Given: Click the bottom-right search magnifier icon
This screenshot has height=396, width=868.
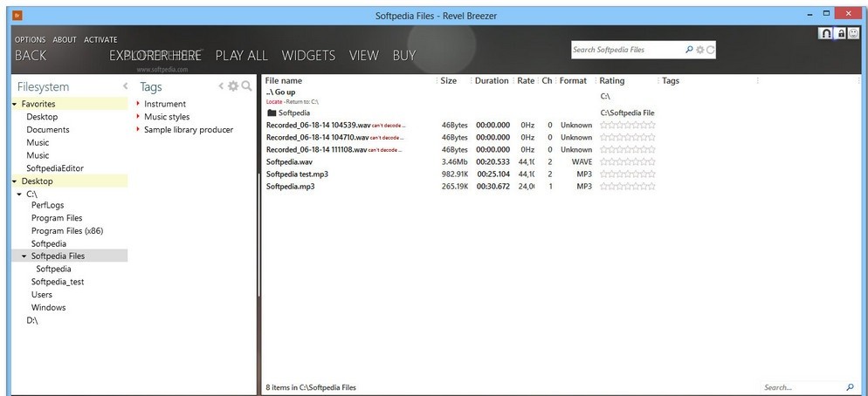Looking at the screenshot, I should tap(850, 386).
